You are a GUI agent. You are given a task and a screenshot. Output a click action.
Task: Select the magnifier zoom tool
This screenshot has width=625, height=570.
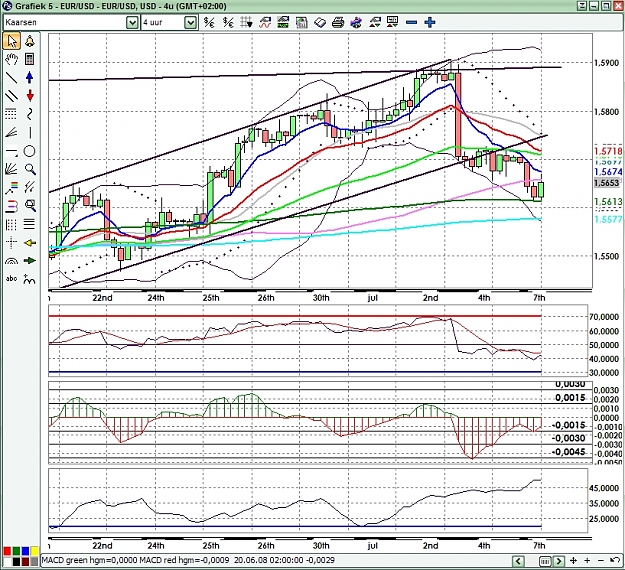29,169
